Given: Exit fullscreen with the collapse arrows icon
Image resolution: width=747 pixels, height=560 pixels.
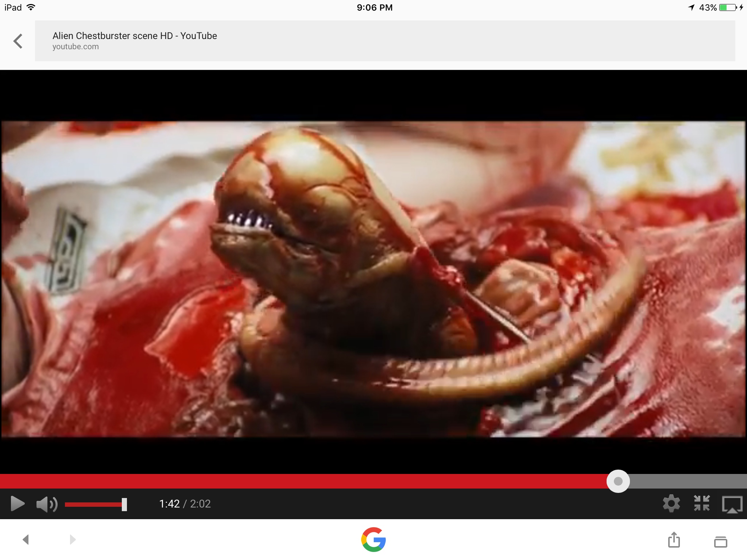Looking at the screenshot, I should [701, 503].
